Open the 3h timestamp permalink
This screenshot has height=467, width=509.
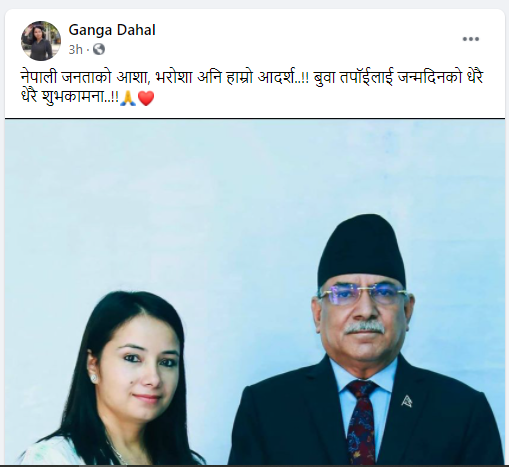pyautogui.click(x=75, y=50)
